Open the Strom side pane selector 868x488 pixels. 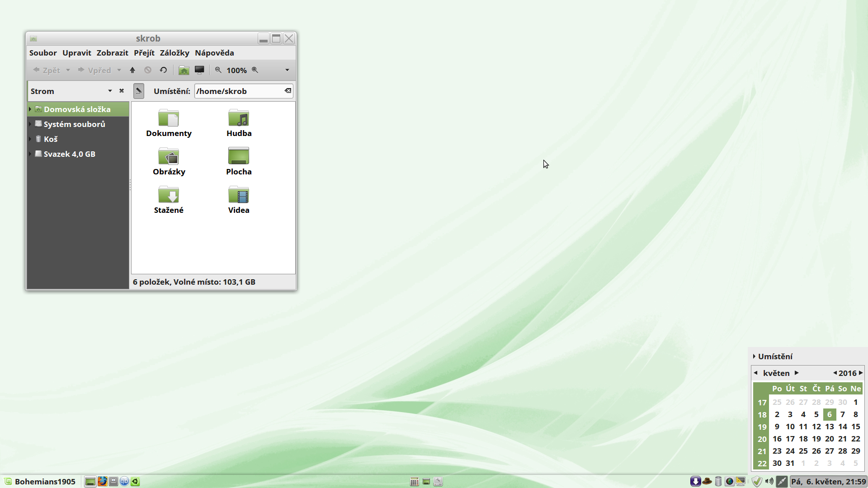click(71, 91)
